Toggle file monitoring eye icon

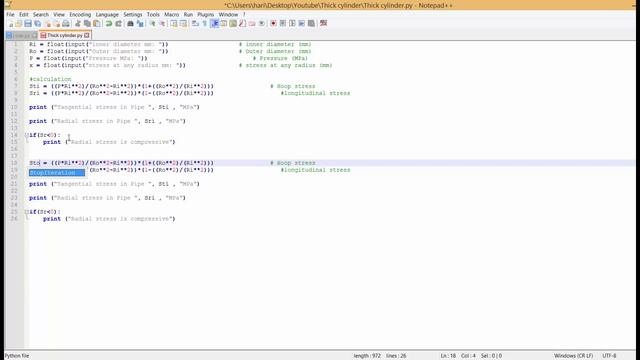262,24
